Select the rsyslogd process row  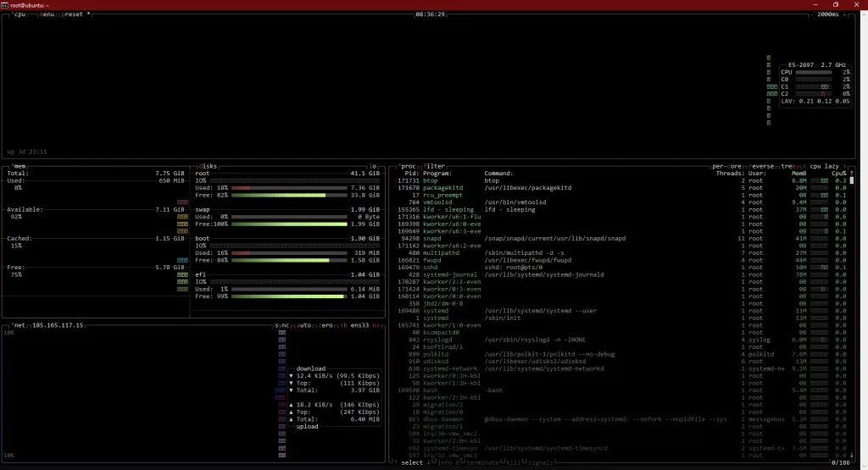click(622, 340)
